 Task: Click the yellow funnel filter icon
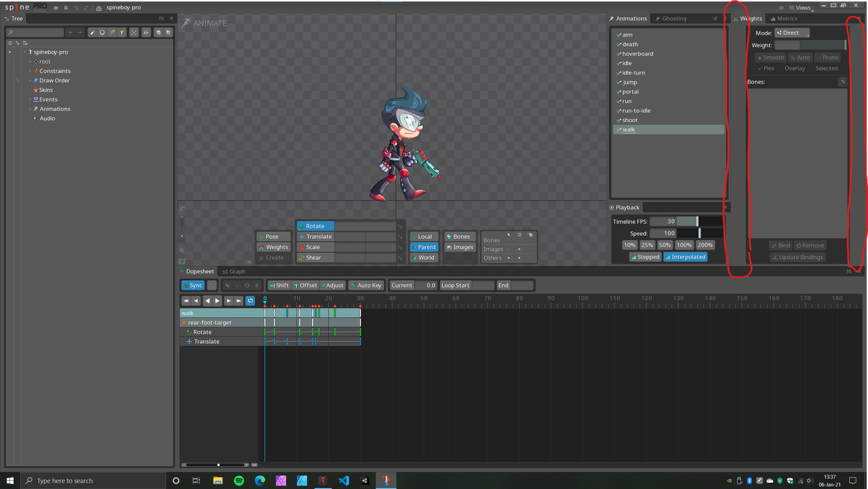click(x=122, y=33)
